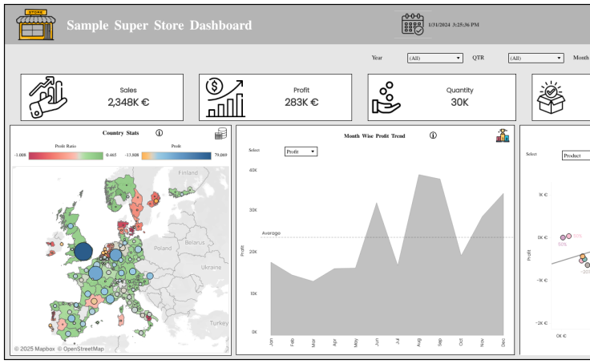Click the Sales growth hand icon
The height and width of the screenshot is (364, 590).
(x=47, y=97)
